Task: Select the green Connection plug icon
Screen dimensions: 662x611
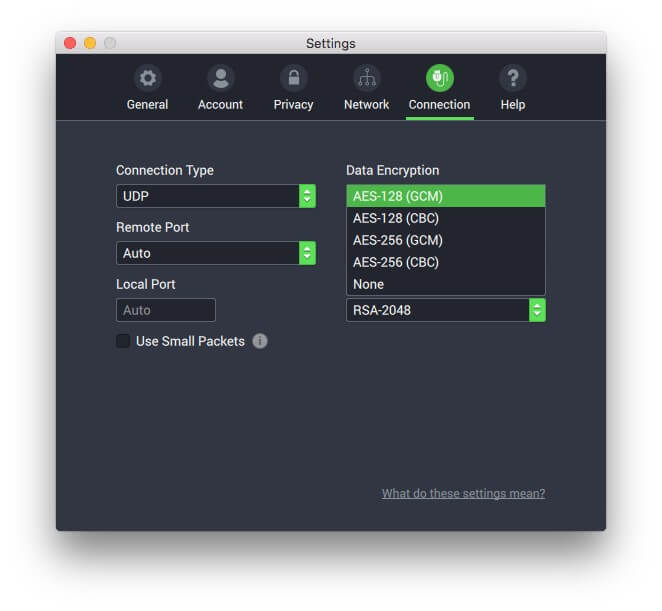Action: pyautogui.click(x=440, y=78)
